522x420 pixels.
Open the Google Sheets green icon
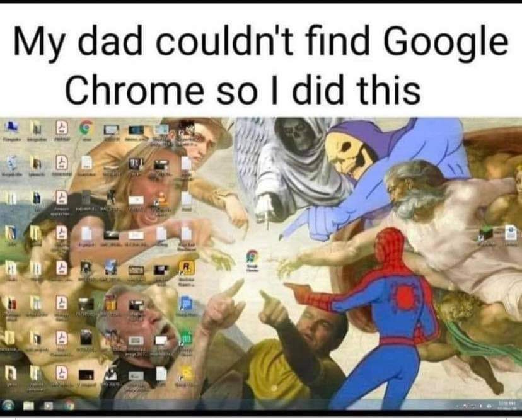coord(186,338)
